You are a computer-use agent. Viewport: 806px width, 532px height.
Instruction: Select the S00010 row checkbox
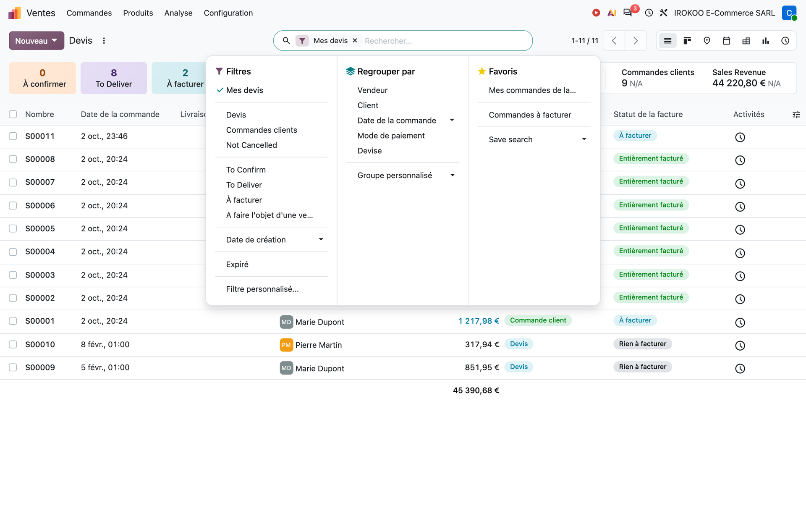[13, 344]
